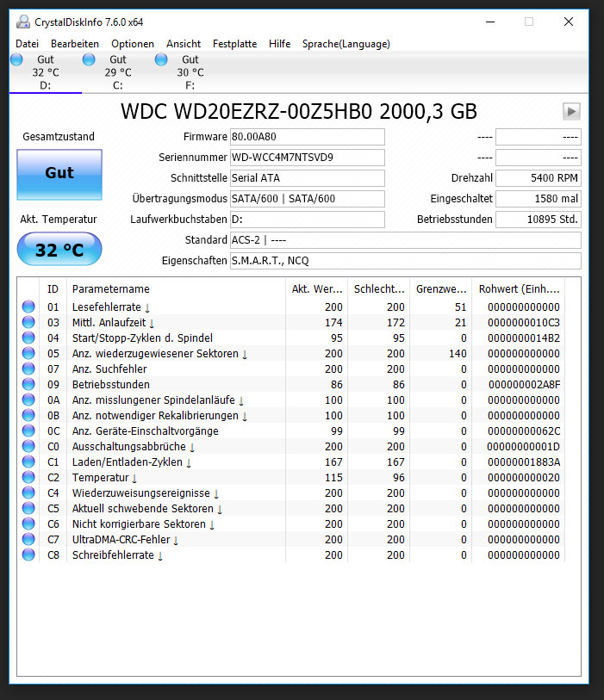Select drive C: health status icon
Screen dimensions: 604x700
(89, 59)
